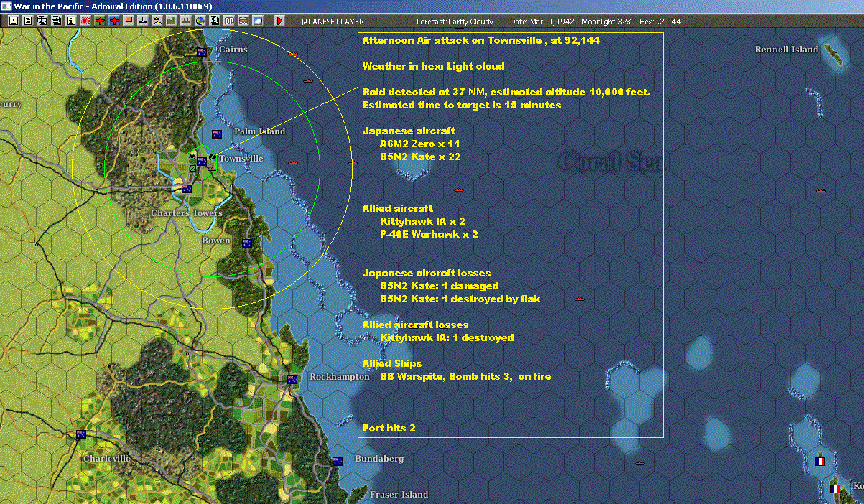Viewport: 864px width, 504px height.
Task: Click the orange flag toolbar icon
Action: (129, 21)
